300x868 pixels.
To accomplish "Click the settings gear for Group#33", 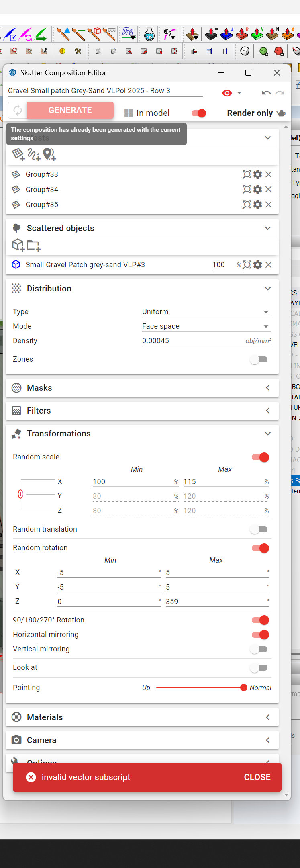I will coord(258,174).
